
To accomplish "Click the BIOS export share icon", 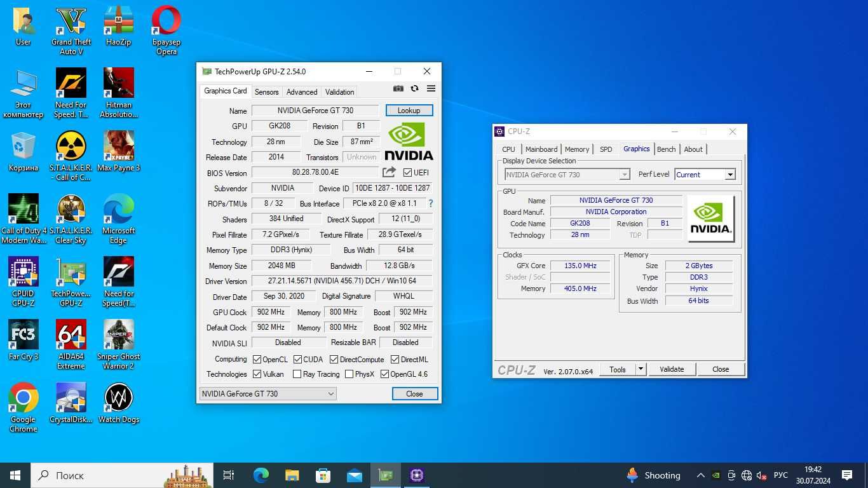I will coord(389,172).
